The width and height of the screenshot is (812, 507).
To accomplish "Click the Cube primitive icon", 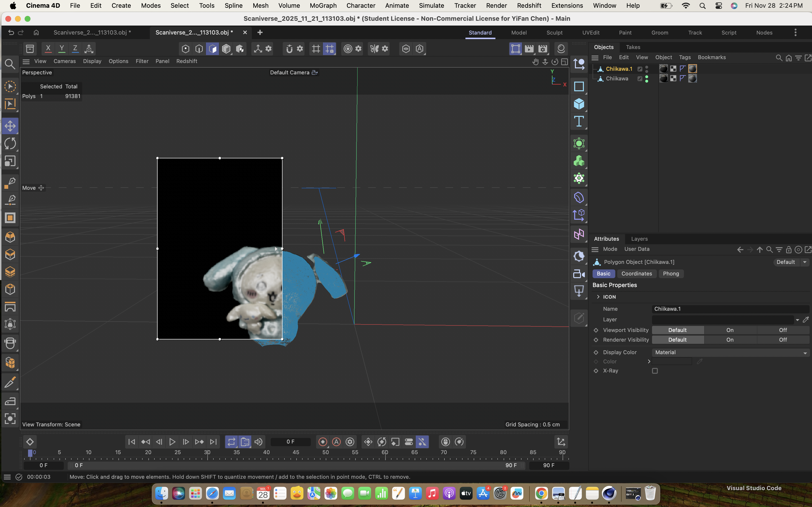I will 579,104.
